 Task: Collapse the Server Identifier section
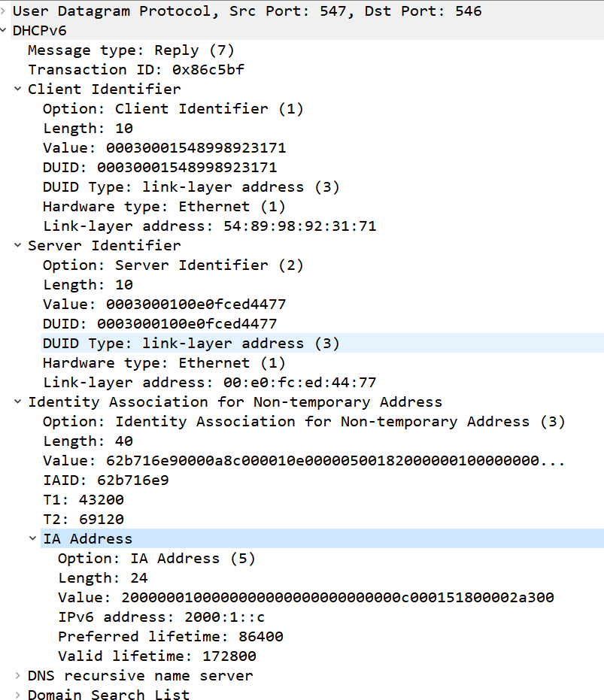point(18,245)
